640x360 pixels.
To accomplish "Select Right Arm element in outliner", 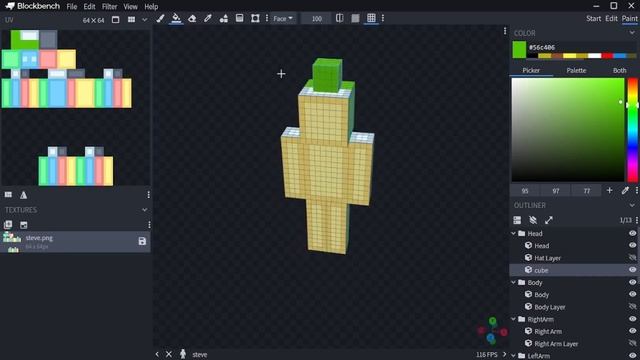I will pyautogui.click(x=548, y=331).
